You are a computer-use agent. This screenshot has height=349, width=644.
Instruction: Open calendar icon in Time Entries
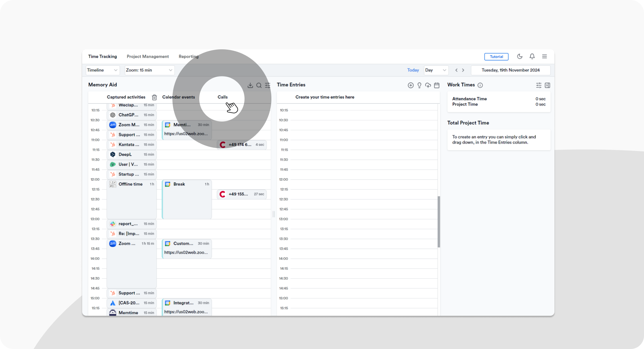437,85
